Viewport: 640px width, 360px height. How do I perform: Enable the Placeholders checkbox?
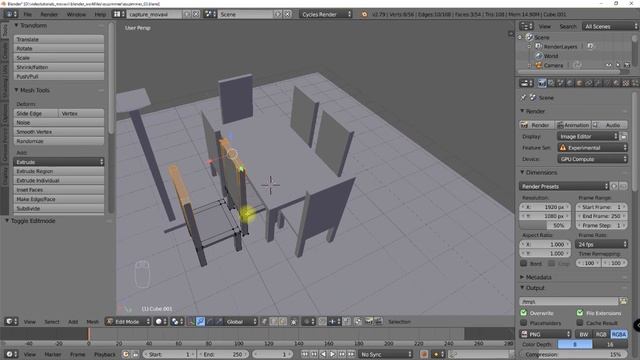click(524, 323)
